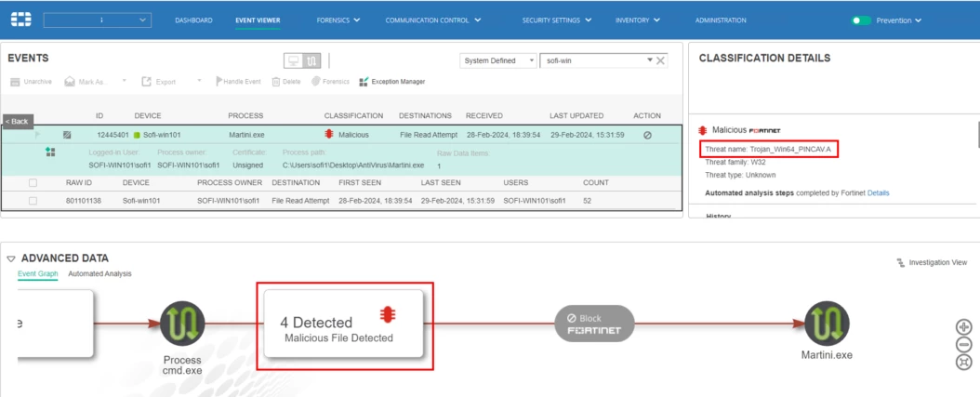980x397 pixels.
Task: Open the System Defined filter dropdown
Action: [498, 60]
